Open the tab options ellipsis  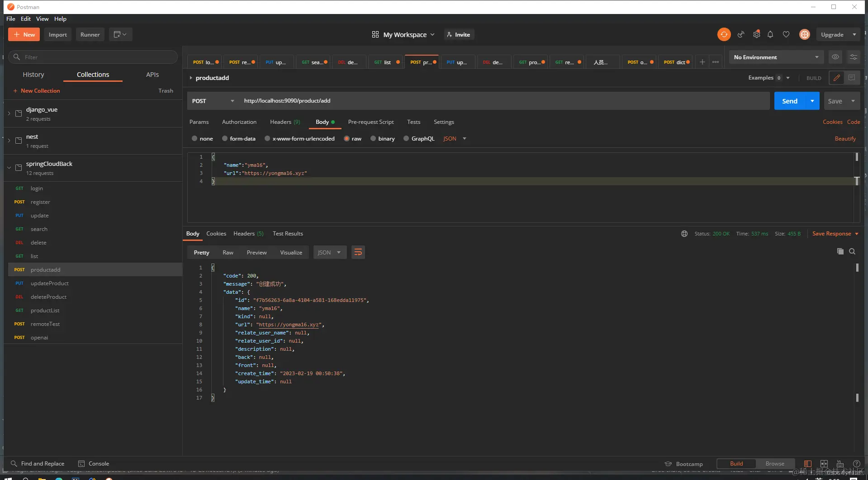(716, 62)
